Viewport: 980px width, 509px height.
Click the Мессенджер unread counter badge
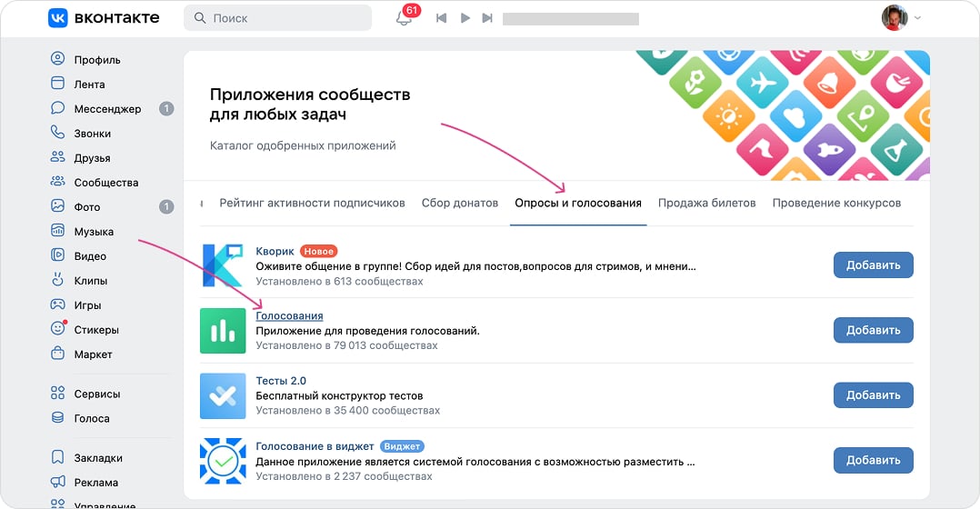pos(166,109)
